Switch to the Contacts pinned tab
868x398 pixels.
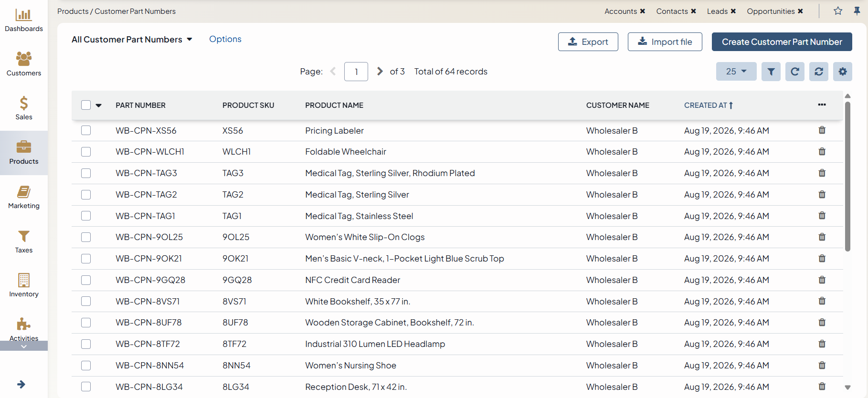pos(672,11)
